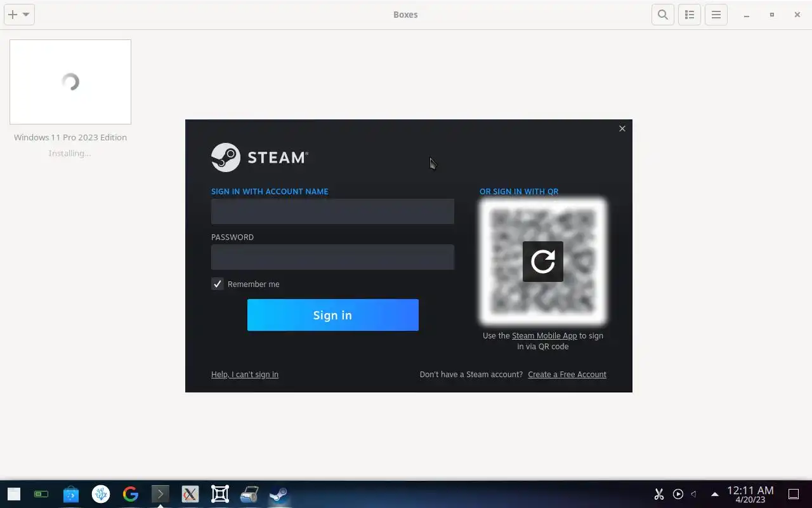Refresh the QR code in Steam
Viewport: 812px width, 508px height.
click(x=543, y=261)
